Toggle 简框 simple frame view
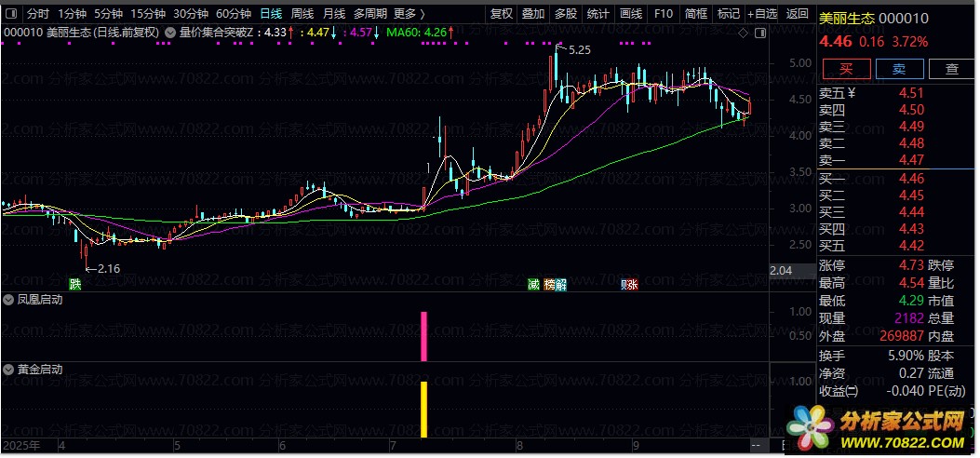This screenshot has width=980, height=458. (x=695, y=14)
